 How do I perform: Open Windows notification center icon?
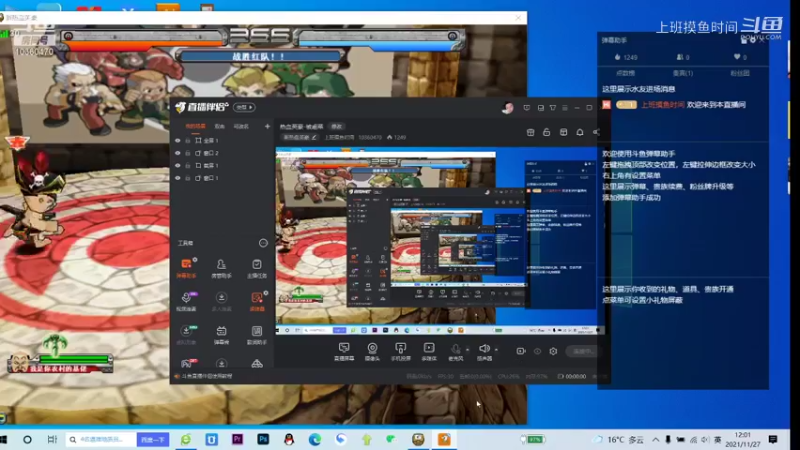click(x=772, y=439)
